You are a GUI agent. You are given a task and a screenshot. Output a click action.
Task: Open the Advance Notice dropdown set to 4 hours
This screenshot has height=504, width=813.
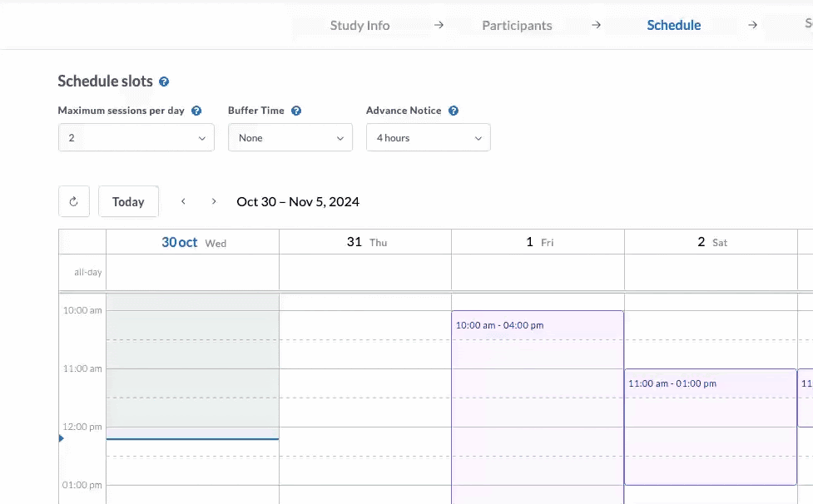point(428,137)
